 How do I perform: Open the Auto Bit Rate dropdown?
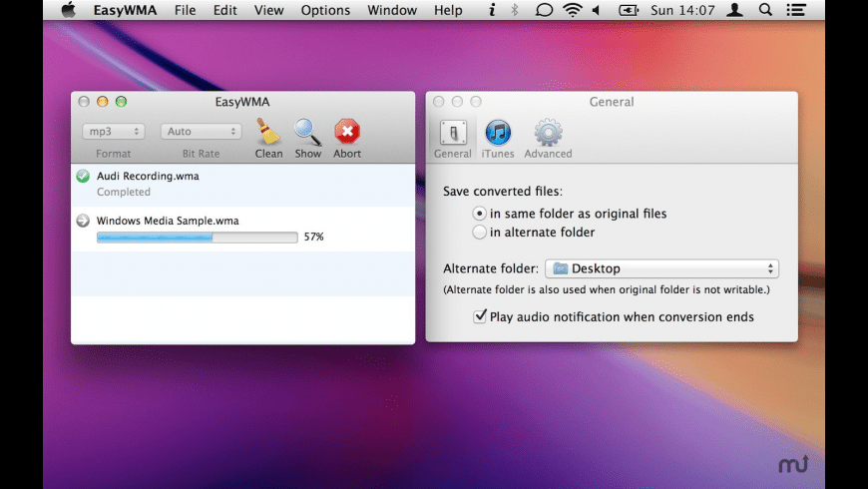201,132
